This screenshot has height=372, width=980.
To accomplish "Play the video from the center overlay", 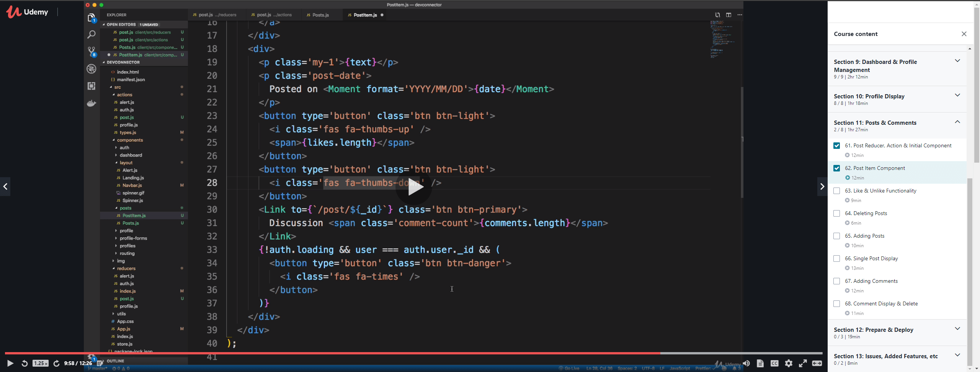I will pos(415,187).
